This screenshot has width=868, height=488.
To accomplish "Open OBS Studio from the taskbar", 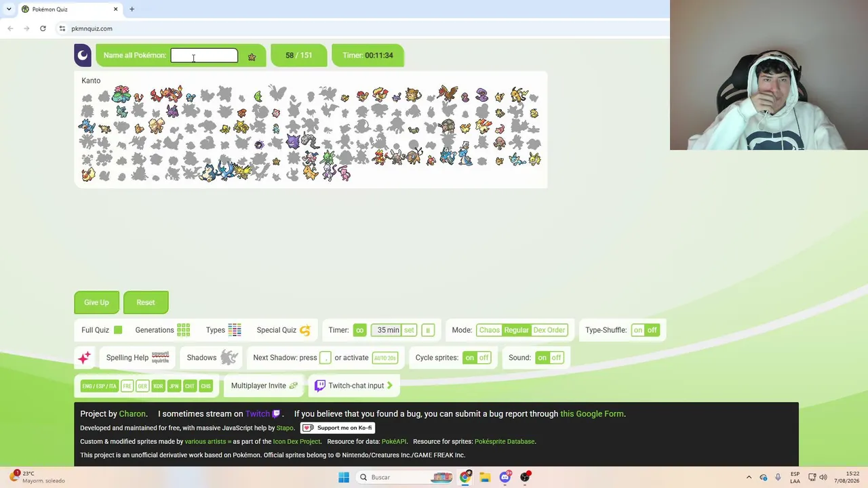I will (525, 477).
